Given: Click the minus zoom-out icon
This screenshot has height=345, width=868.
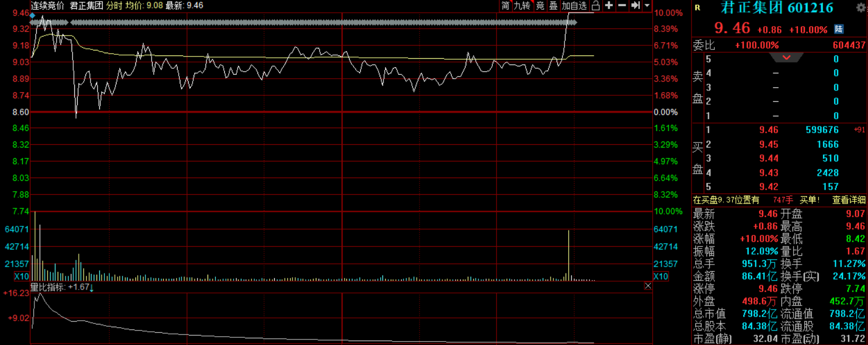Looking at the screenshot, I should pyautogui.click(x=622, y=6).
